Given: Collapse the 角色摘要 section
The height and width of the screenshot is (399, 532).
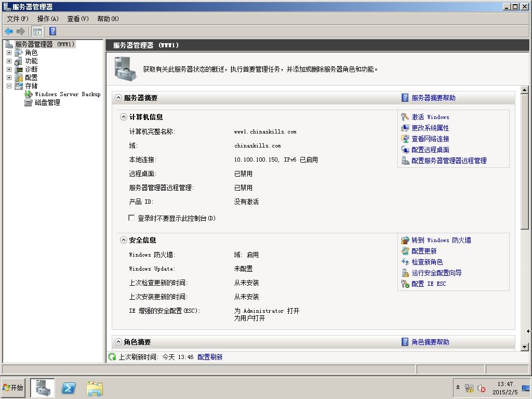Looking at the screenshot, I should 118,342.
